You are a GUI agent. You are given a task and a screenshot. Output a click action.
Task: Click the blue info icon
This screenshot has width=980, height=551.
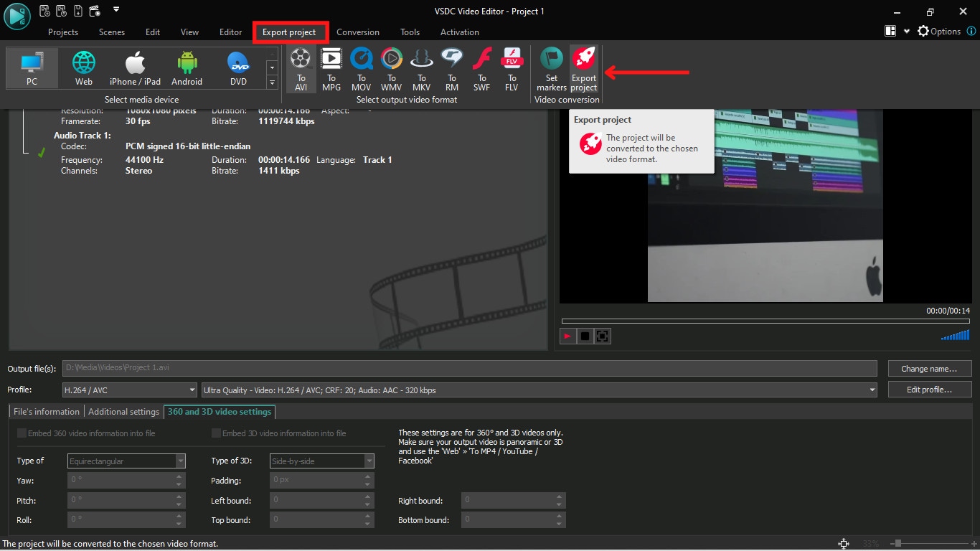(971, 32)
